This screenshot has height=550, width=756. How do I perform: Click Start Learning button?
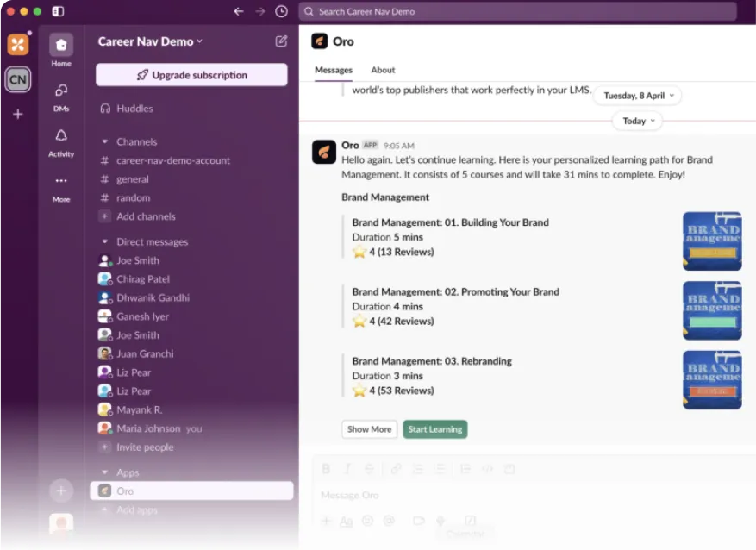pos(434,429)
